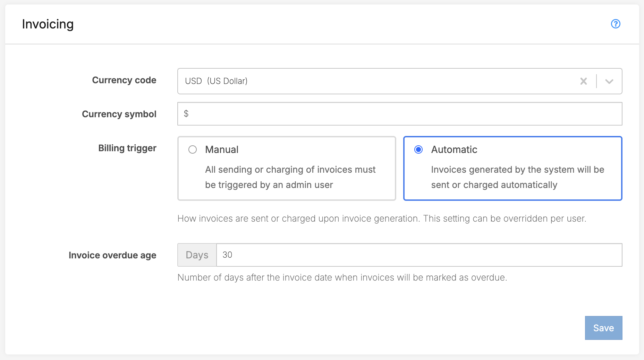
Task: Expand the currency code dropdown arrow
Action: [x=609, y=81]
